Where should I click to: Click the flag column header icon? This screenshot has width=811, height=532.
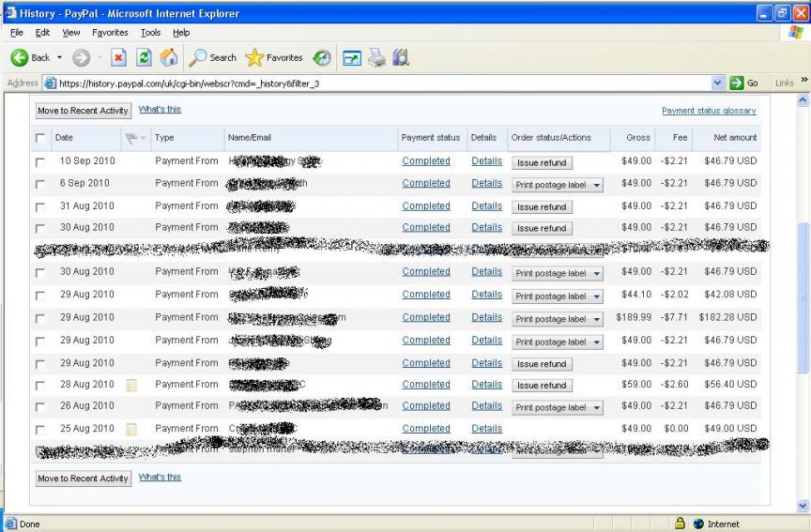pyautogui.click(x=131, y=138)
